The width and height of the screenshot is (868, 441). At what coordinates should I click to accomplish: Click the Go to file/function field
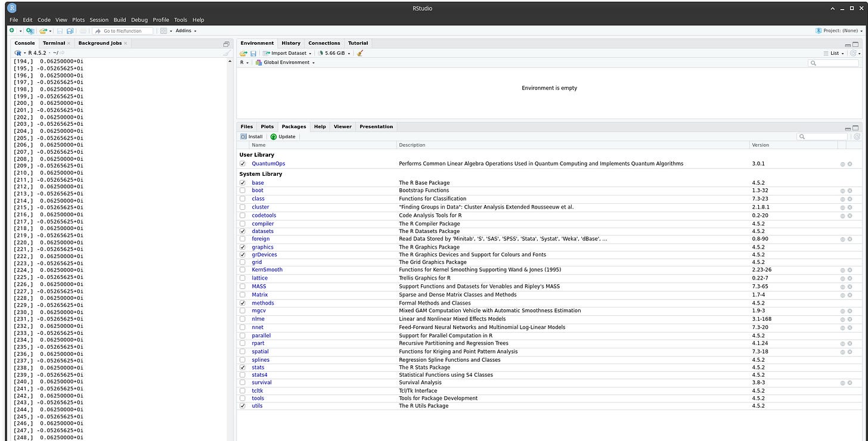pyautogui.click(x=123, y=31)
